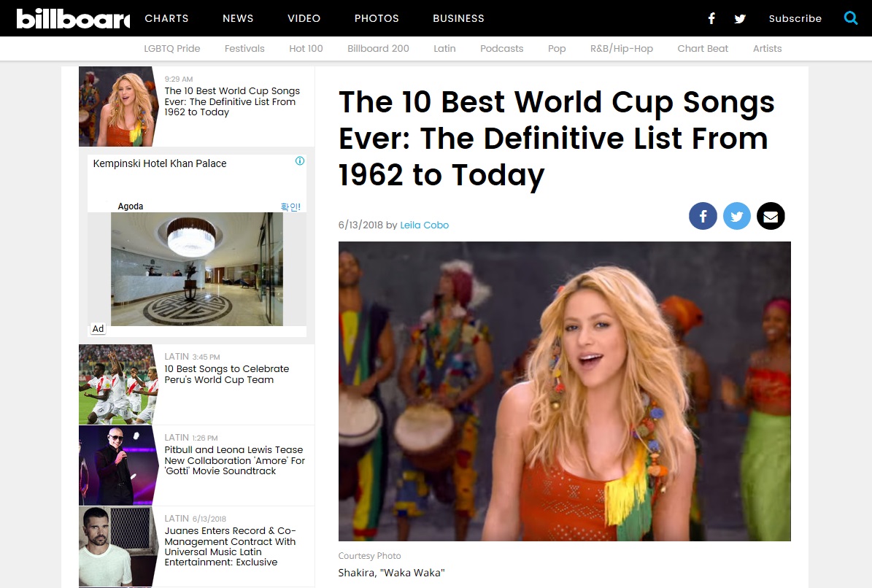Click the Juanes article thumbnail image
Viewport: 872px width, 588px height.
tap(117, 546)
